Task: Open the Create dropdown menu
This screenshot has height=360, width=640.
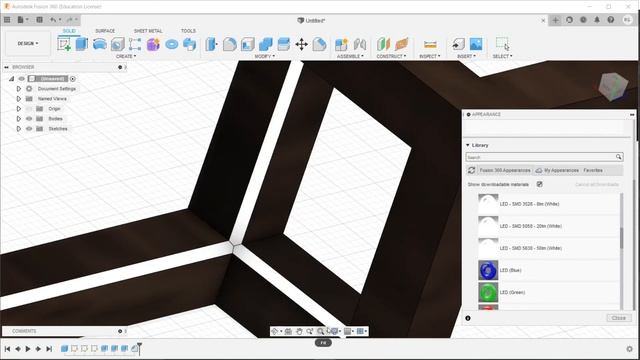Action: pos(126,56)
